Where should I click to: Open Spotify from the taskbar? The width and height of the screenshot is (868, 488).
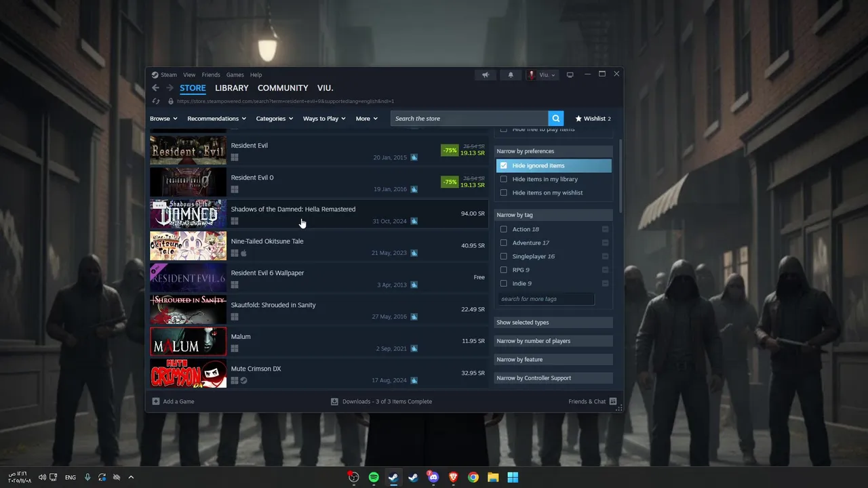[374, 477]
